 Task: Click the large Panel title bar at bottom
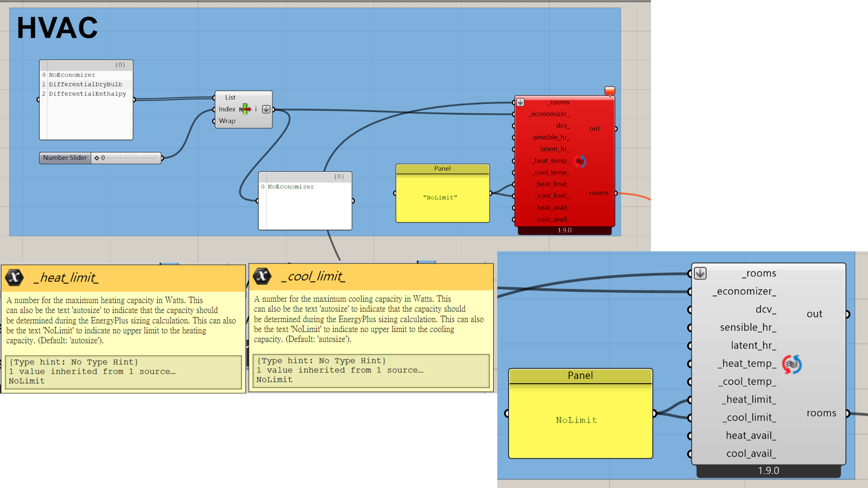580,375
